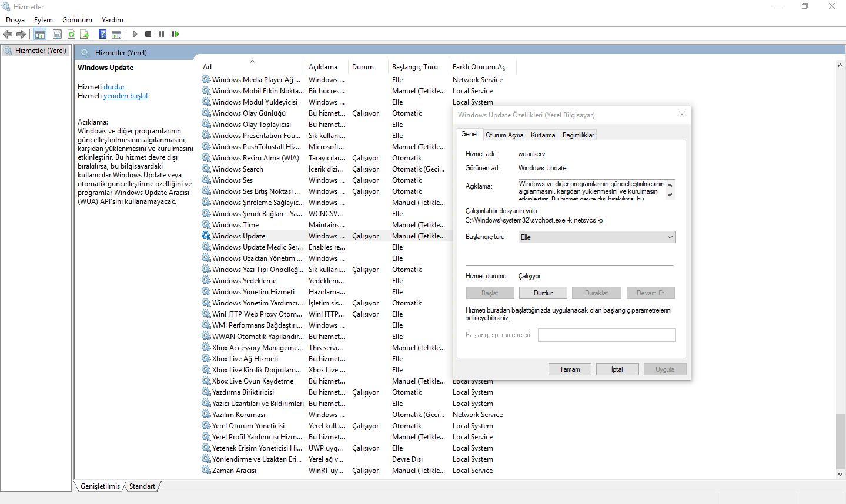
Task: Click the services list scrollbar up arrow
Action: (x=840, y=65)
